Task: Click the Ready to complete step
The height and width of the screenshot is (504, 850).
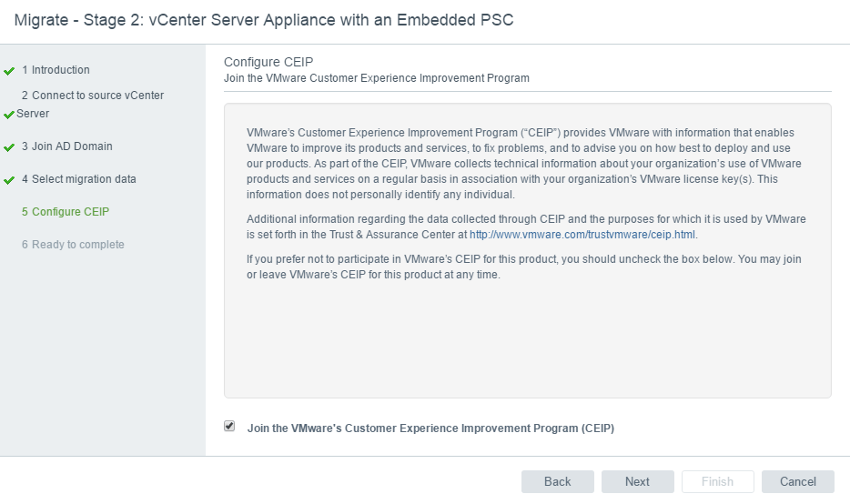Action: click(73, 245)
